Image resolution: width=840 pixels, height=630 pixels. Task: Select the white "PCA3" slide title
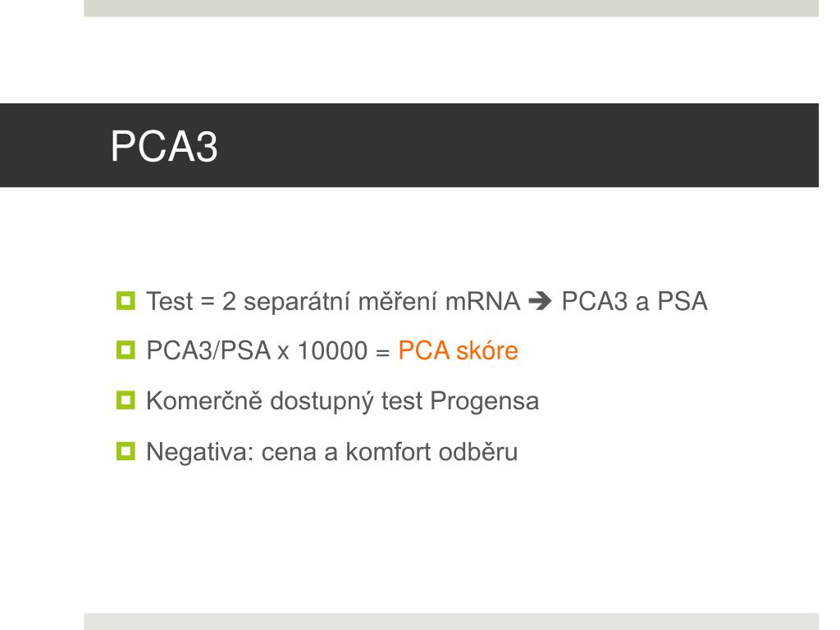click(x=164, y=146)
